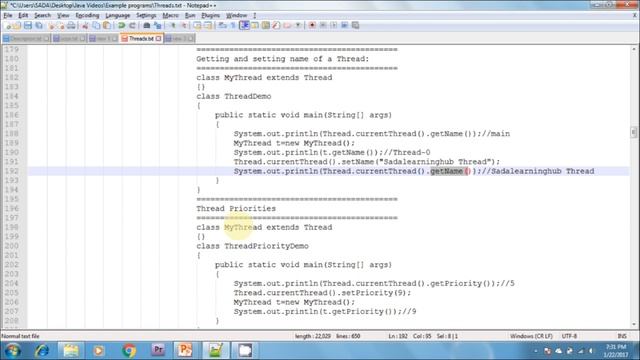This screenshot has width=640, height=360.
Task: Open the Encoding menu
Action: point(87,15)
